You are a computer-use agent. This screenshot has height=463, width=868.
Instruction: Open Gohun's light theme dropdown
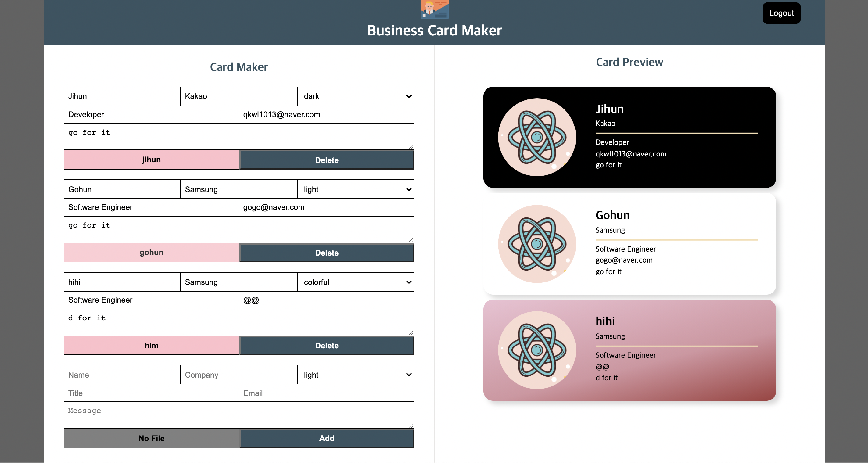(356, 189)
